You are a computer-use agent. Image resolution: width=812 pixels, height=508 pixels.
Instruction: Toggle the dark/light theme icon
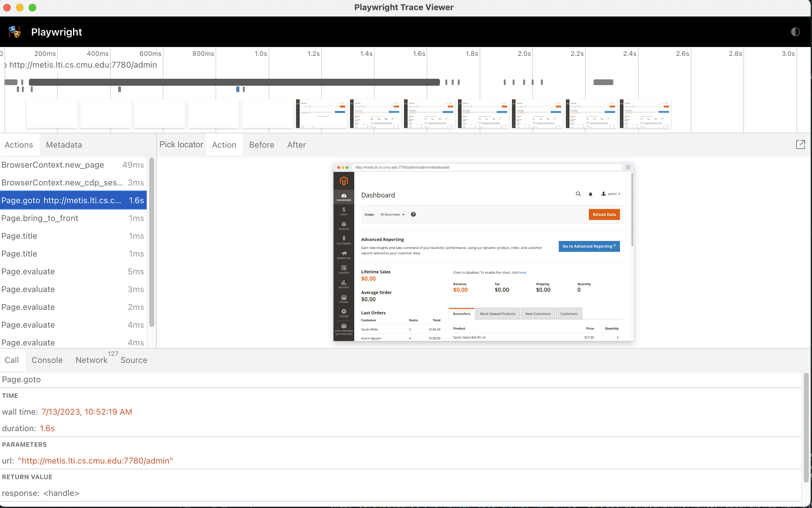click(795, 32)
